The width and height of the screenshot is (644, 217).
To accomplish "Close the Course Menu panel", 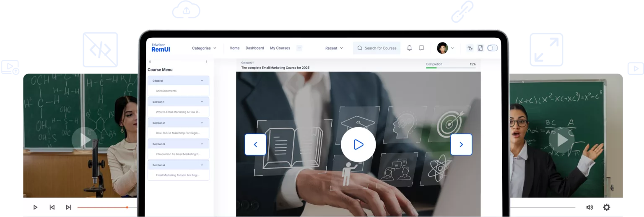I will point(150,62).
